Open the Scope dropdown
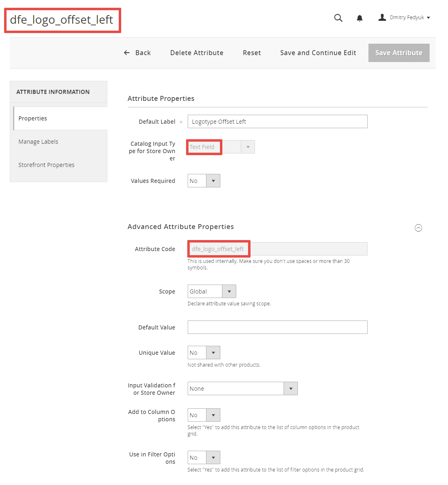 [x=212, y=291]
